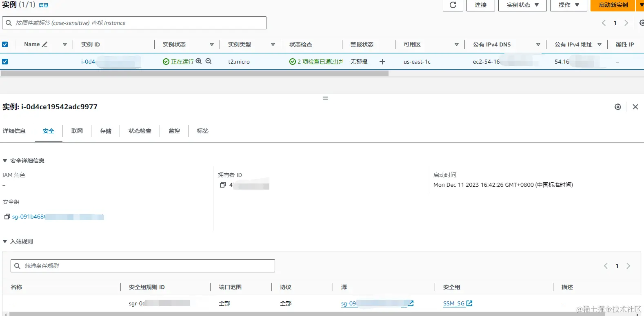The height and width of the screenshot is (316, 644).
Task: Open the 启动新实例 split arrow
Action: (641, 5)
